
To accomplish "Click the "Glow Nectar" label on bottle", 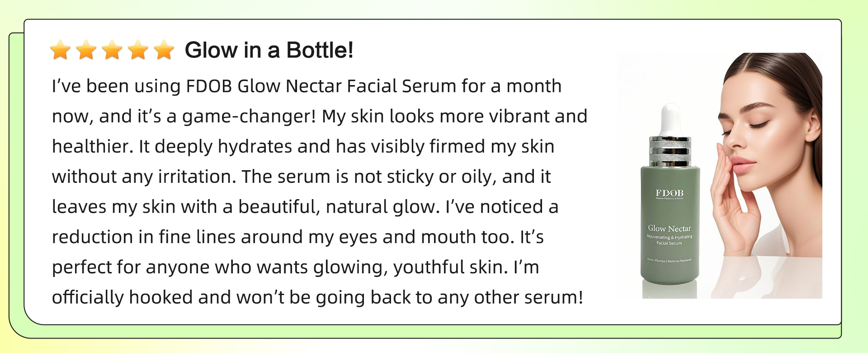I will pos(669,229).
